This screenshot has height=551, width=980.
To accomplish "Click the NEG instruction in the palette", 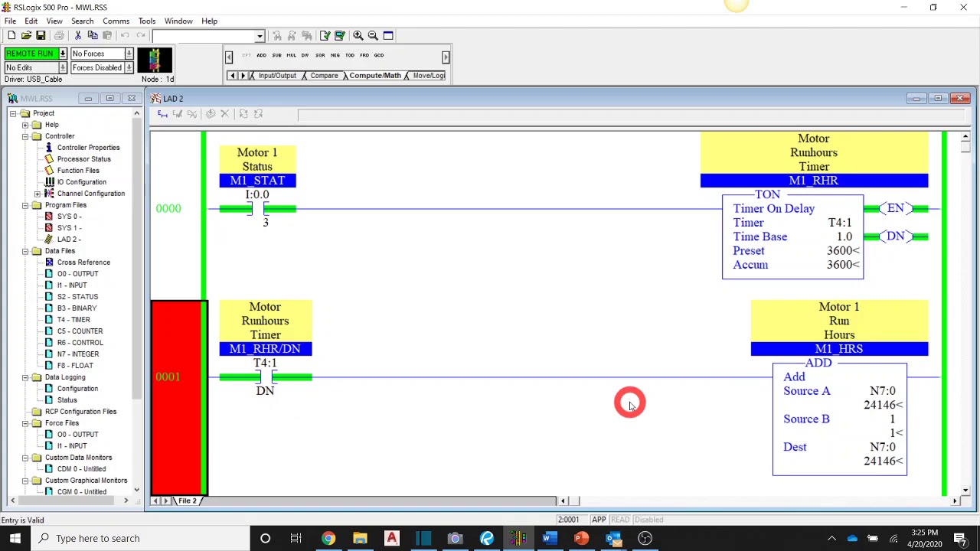I will (335, 55).
